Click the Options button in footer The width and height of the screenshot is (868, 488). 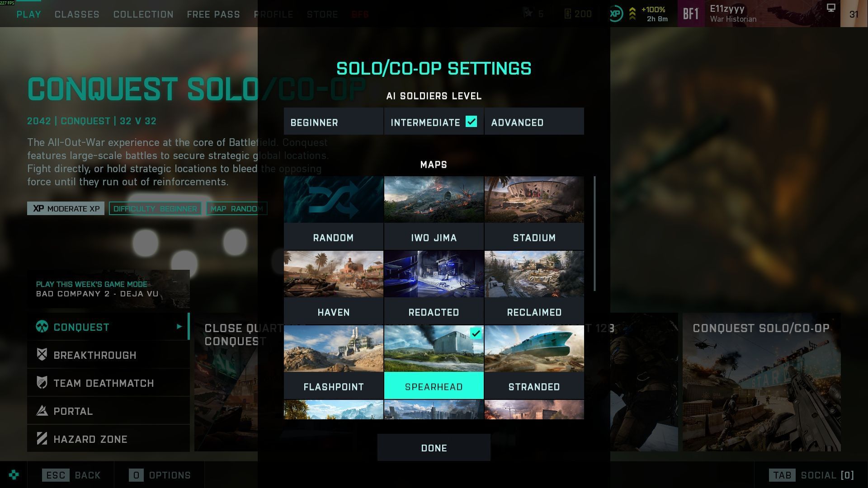[x=160, y=475]
